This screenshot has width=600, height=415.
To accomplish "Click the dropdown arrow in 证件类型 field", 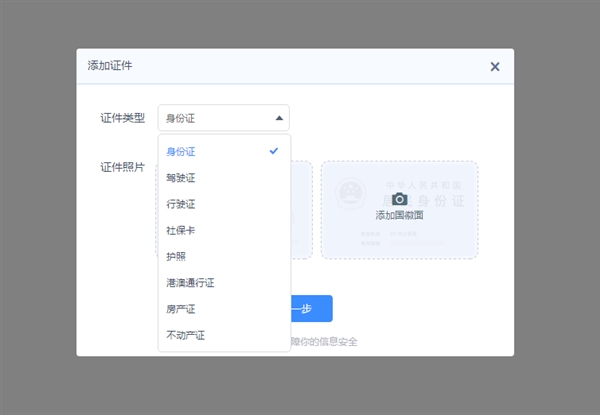I will 279,118.
